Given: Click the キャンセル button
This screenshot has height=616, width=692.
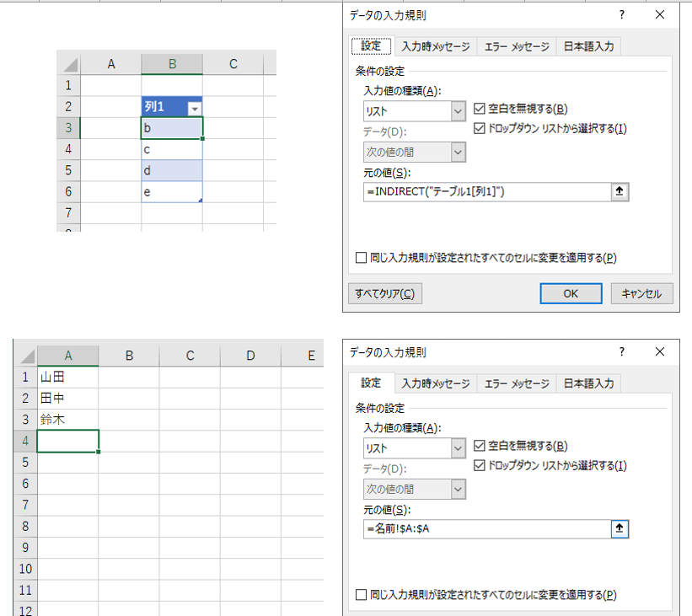Looking at the screenshot, I should pos(641,293).
